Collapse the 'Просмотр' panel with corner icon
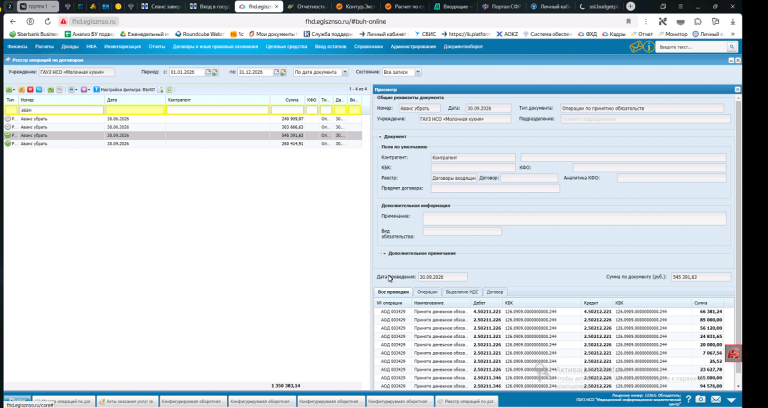 pyautogui.click(x=737, y=90)
